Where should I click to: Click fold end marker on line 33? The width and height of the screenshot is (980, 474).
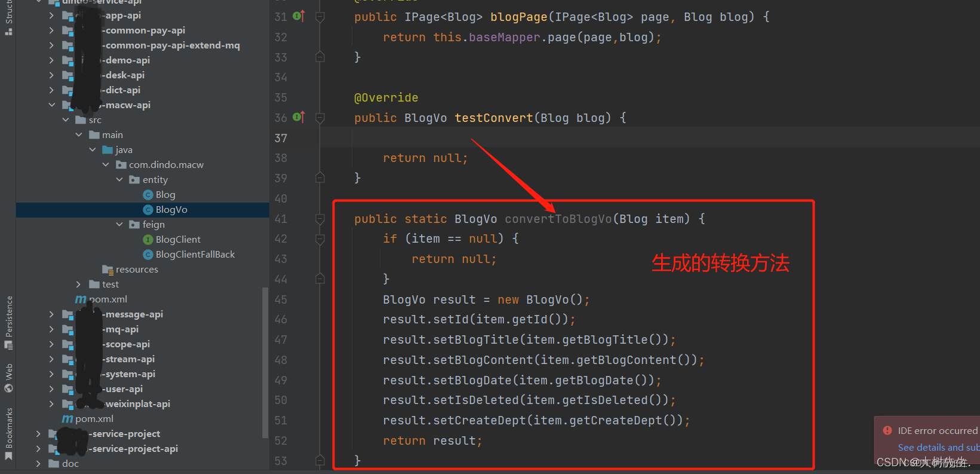(320, 57)
